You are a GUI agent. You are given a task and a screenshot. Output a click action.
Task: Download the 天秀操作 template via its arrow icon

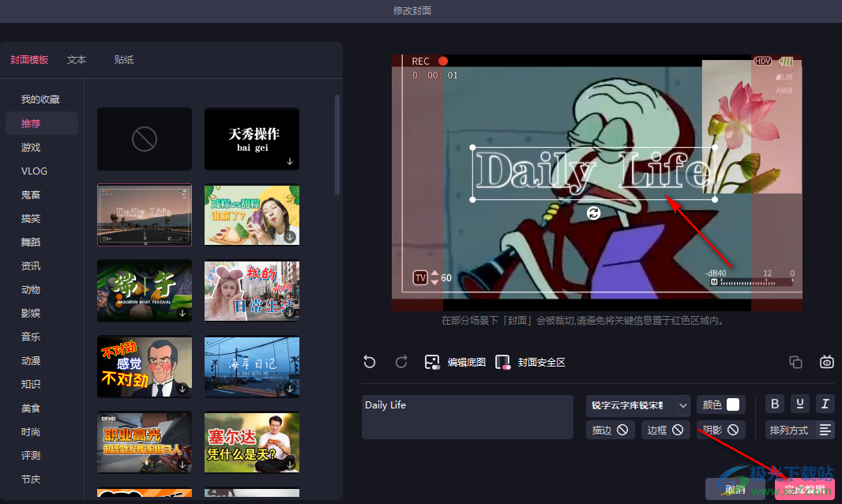(290, 161)
